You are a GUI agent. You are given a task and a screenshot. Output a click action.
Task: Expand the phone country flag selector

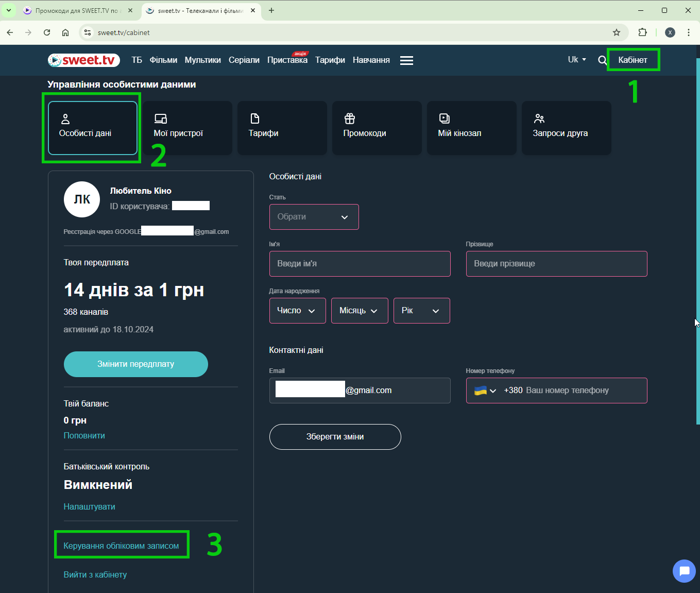[485, 391]
